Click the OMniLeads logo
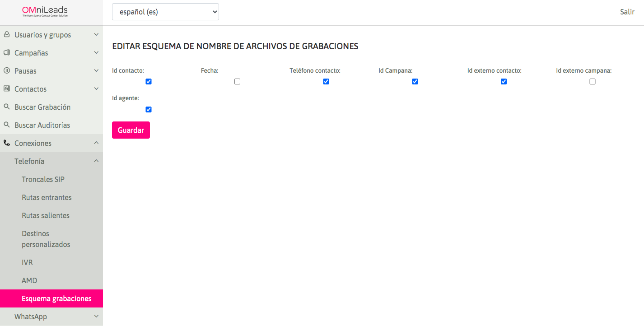 tap(45, 12)
